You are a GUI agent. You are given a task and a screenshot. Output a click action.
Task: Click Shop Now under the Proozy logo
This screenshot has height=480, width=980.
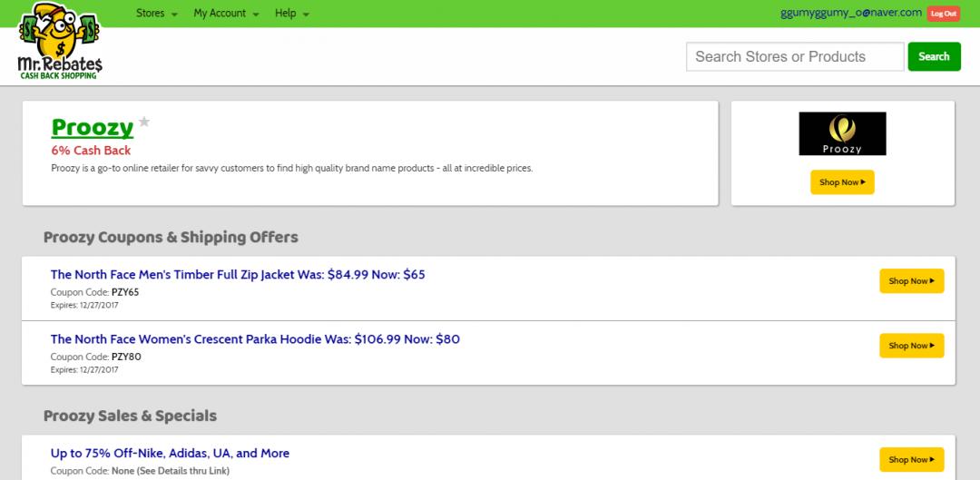(842, 182)
